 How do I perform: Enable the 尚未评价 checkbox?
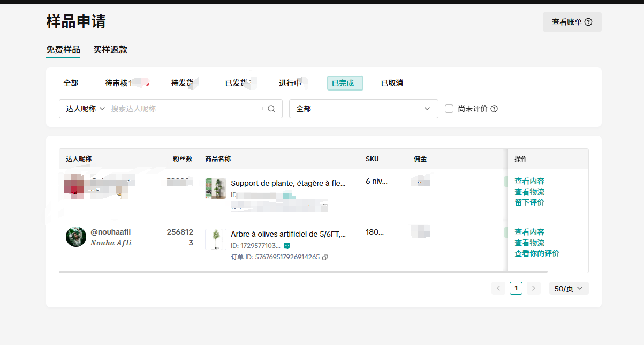click(449, 109)
